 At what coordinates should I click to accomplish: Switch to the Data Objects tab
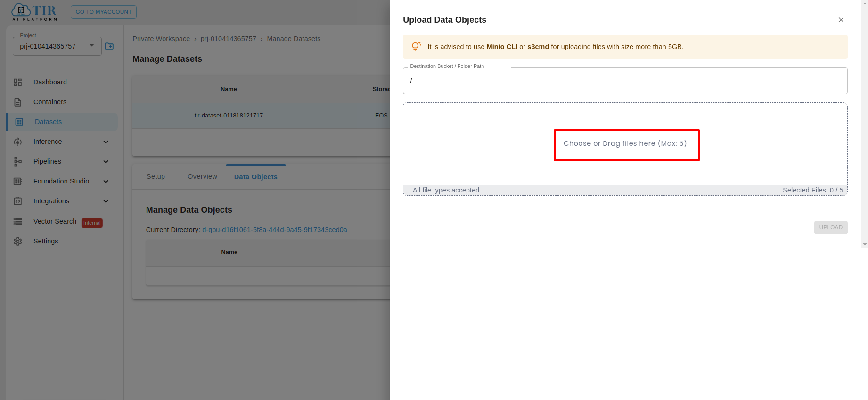pyautogui.click(x=256, y=177)
